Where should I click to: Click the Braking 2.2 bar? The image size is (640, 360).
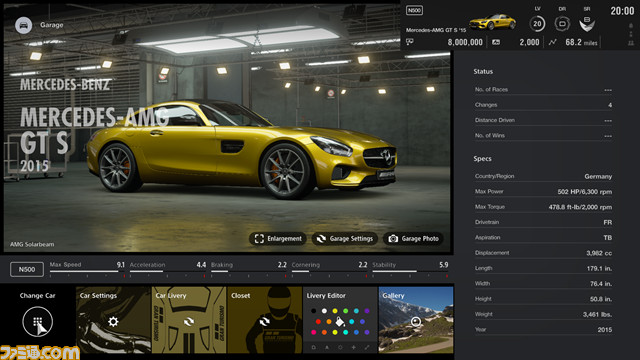pos(249,269)
